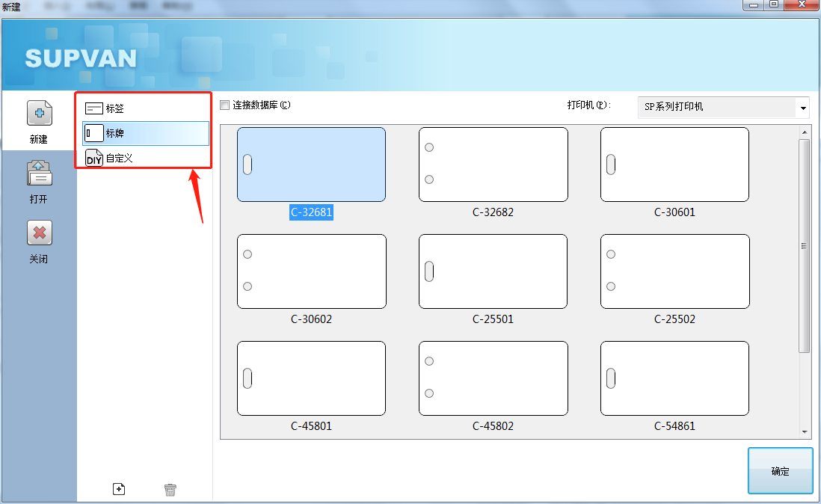Select the C-25501 template
Screen dimensions: 821x504
pyautogui.click(x=493, y=271)
